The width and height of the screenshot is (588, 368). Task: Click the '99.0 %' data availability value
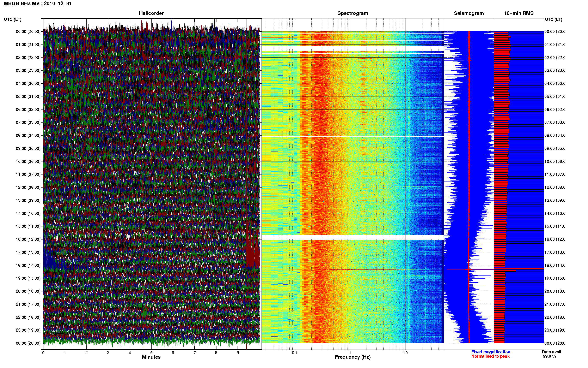click(549, 356)
